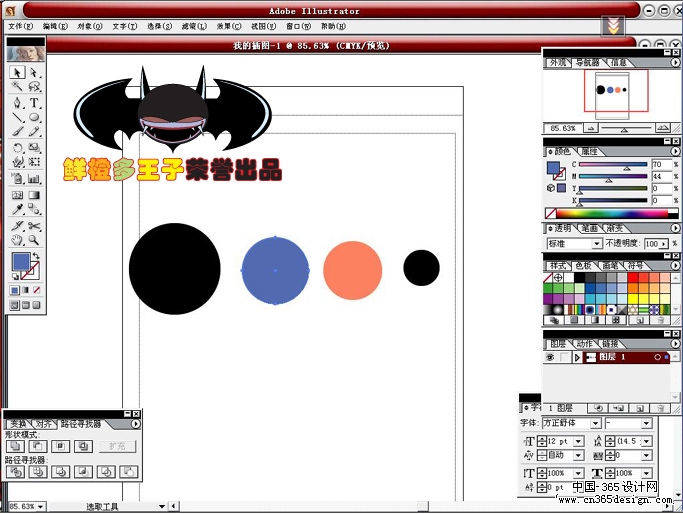Pick the Column Graph tool
683x514 pixels.
pyautogui.click(x=34, y=178)
